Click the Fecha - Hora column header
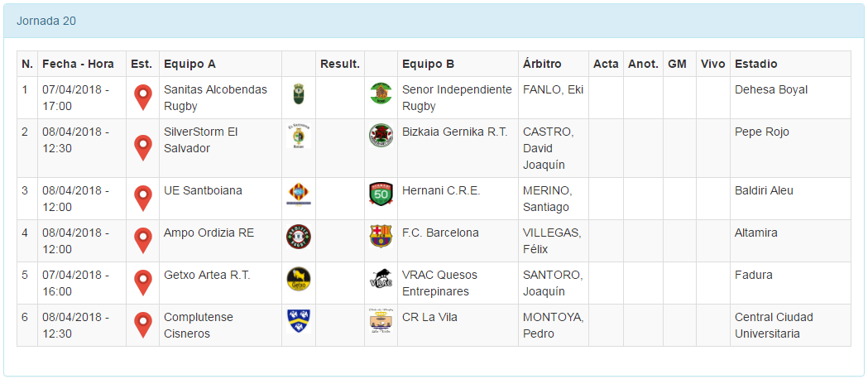This screenshot has width=868, height=379. point(78,64)
